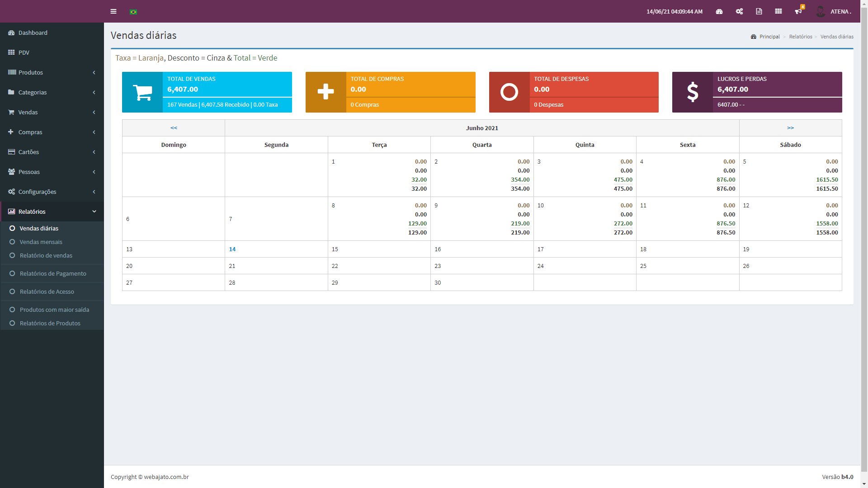
Task: Open the dashboard gauge icon in header
Action: [x=719, y=11]
